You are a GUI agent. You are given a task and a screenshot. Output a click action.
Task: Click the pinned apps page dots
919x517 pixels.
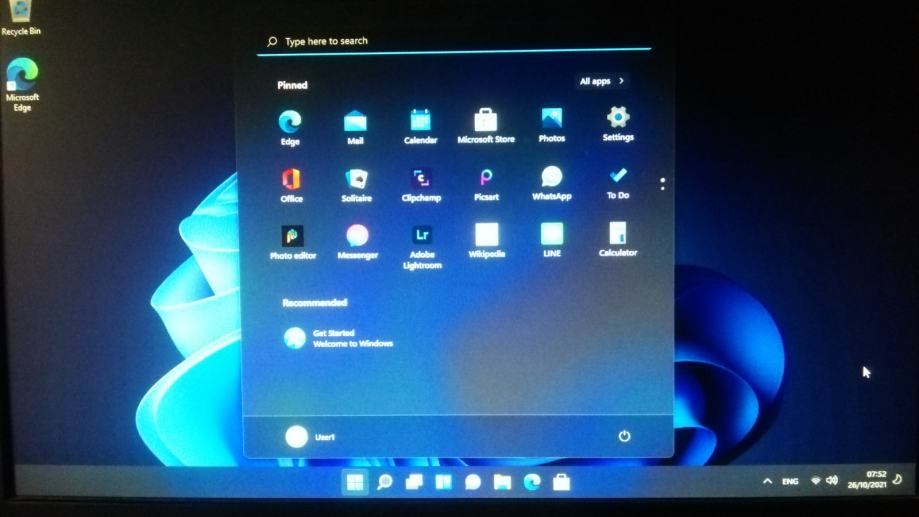pos(662,184)
